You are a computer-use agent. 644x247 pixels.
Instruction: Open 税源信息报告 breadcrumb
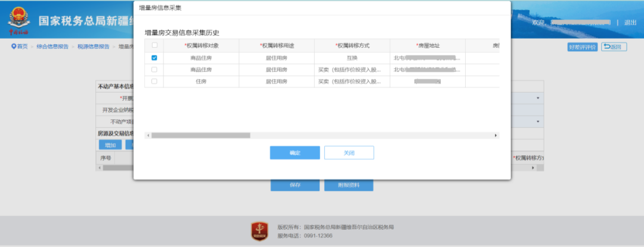coord(94,47)
